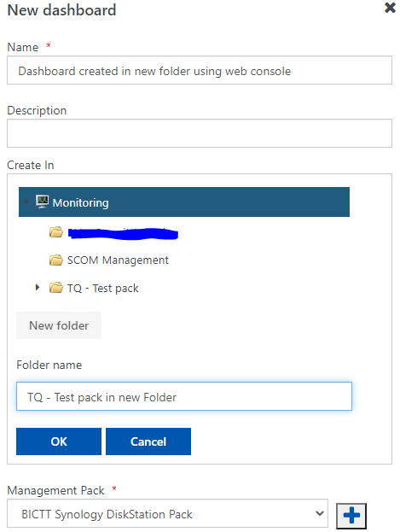The image size is (400, 532).
Task: Click the Monitoring computer screen icon
Action: (x=43, y=202)
